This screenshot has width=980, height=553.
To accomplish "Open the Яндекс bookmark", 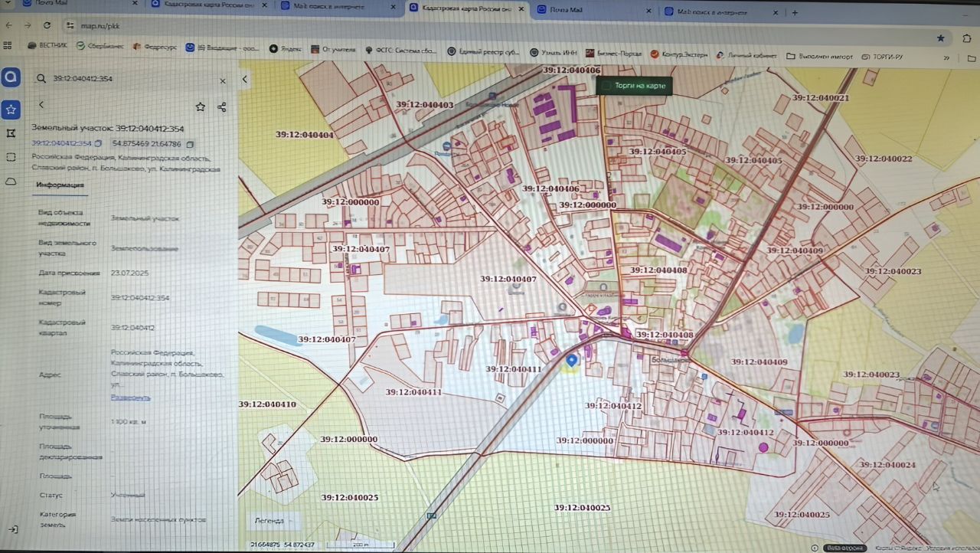I will pyautogui.click(x=286, y=49).
